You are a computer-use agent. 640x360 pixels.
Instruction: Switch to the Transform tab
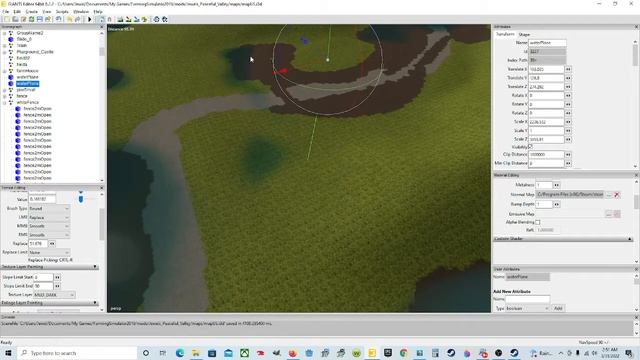[505, 34]
